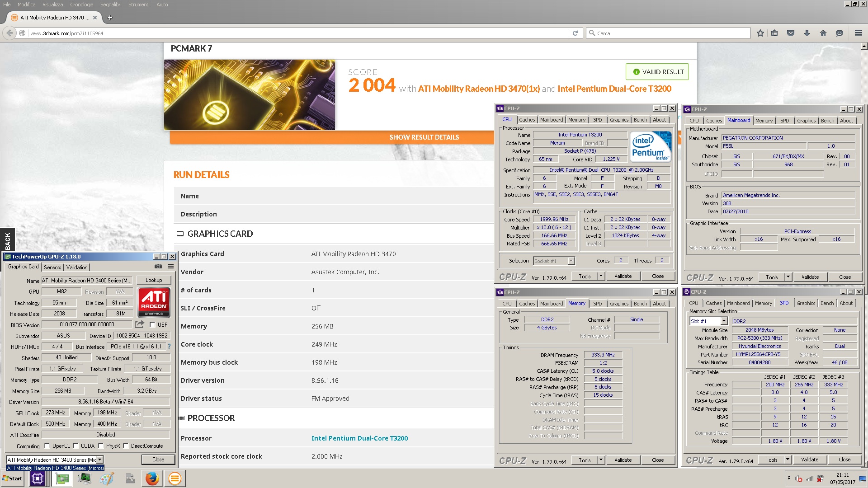Viewport: 868px width, 488px height.
Task: Open the Firefox bookmarks list icon
Action: pyautogui.click(x=774, y=33)
